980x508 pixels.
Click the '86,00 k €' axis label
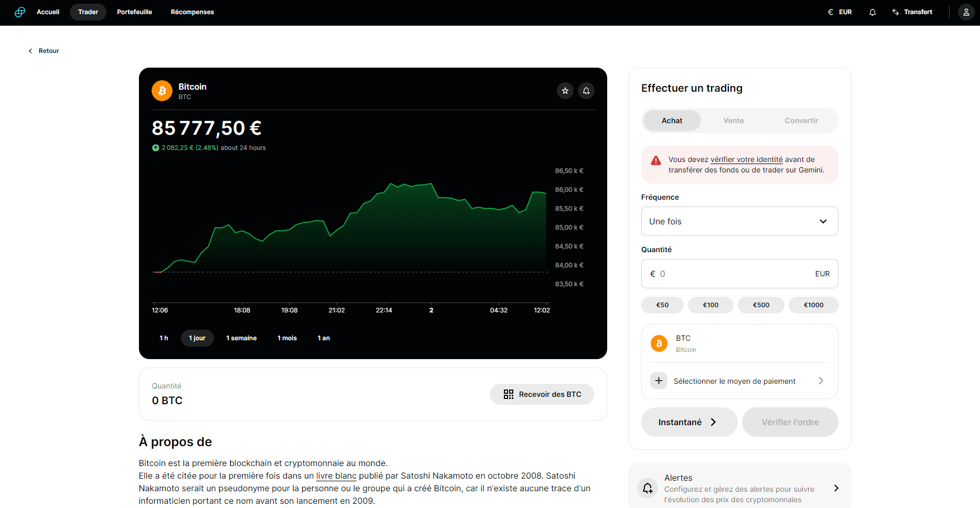pos(569,190)
